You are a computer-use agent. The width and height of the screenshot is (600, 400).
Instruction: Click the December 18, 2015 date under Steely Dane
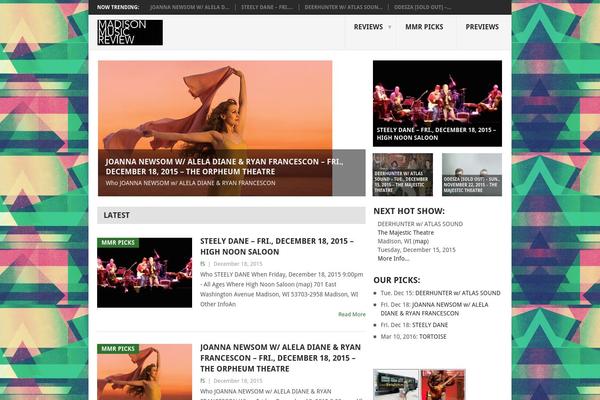[x=238, y=264]
